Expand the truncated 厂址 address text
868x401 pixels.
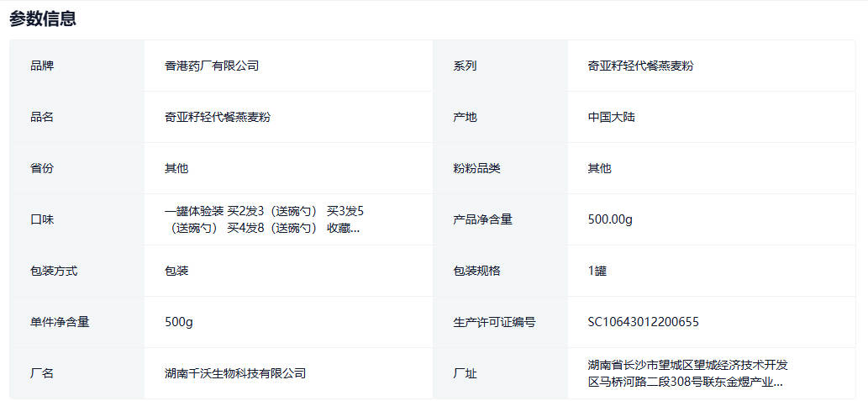[686, 373]
